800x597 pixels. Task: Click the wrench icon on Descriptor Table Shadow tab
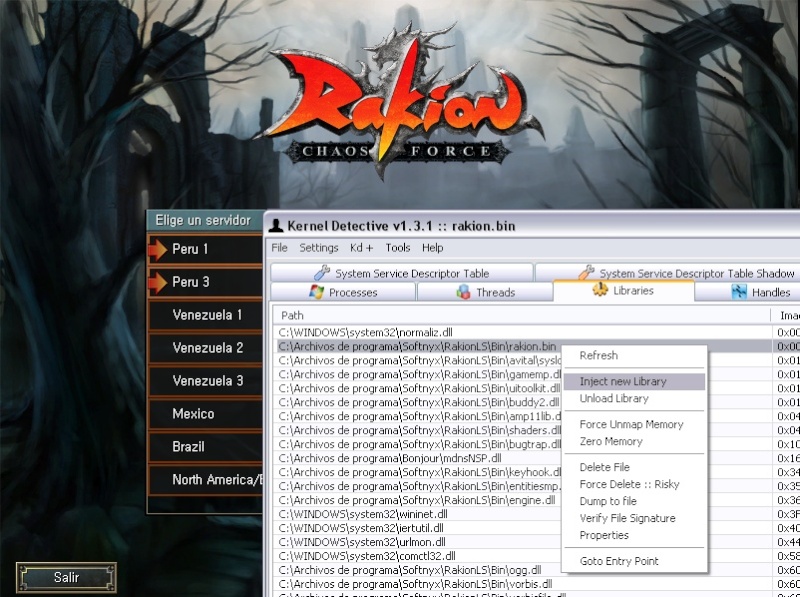586,273
